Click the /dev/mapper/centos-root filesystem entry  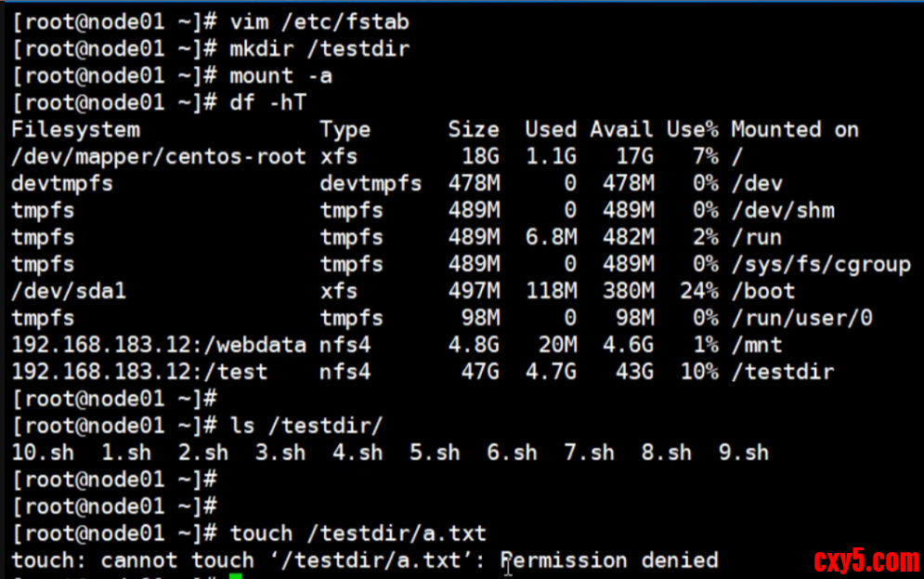pyautogui.click(x=158, y=156)
